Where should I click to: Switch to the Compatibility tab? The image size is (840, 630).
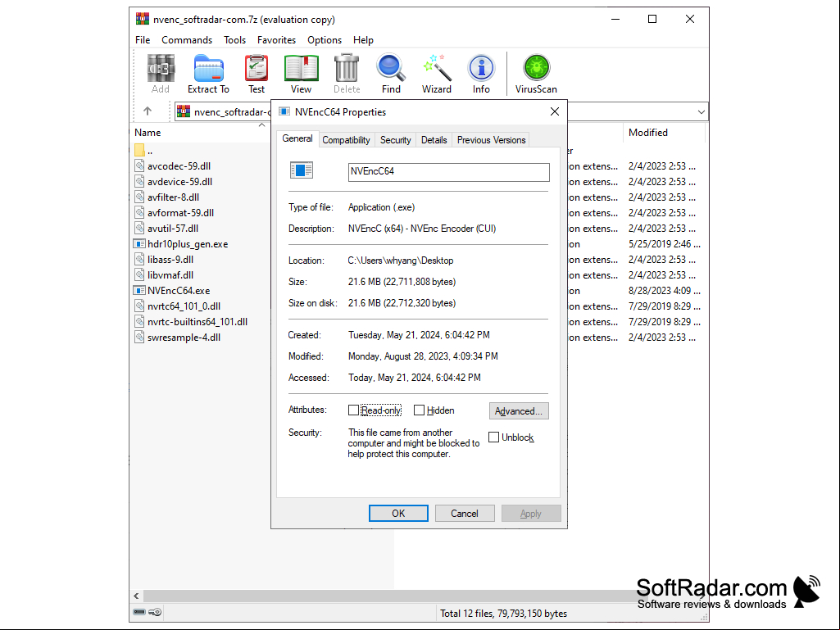[x=346, y=140]
